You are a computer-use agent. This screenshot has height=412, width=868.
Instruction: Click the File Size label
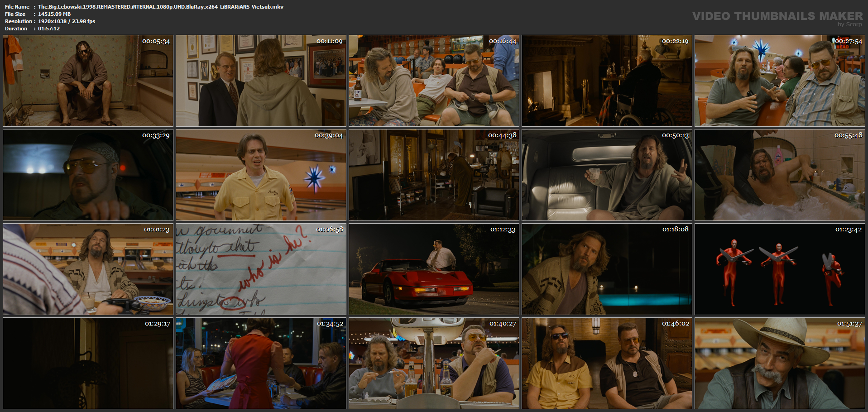(x=15, y=14)
